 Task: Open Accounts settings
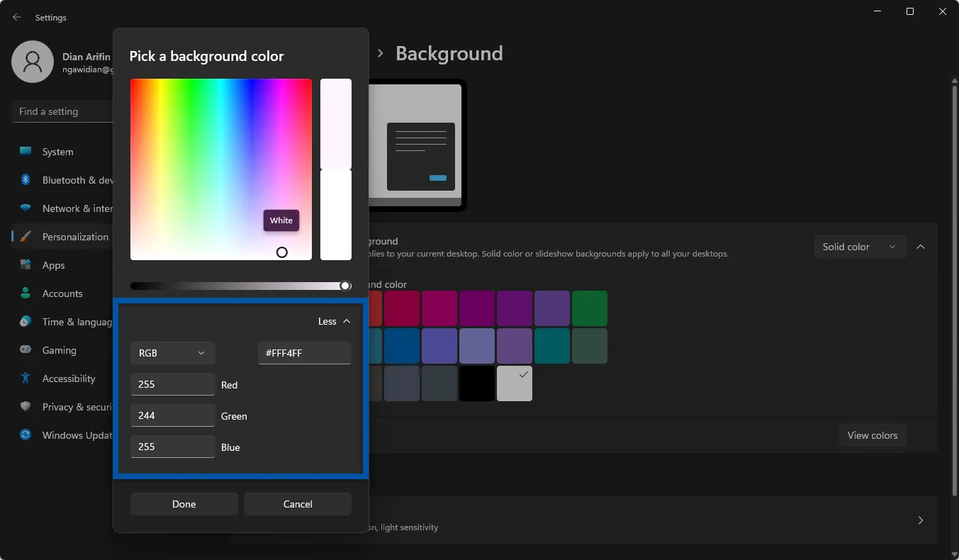click(62, 293)
